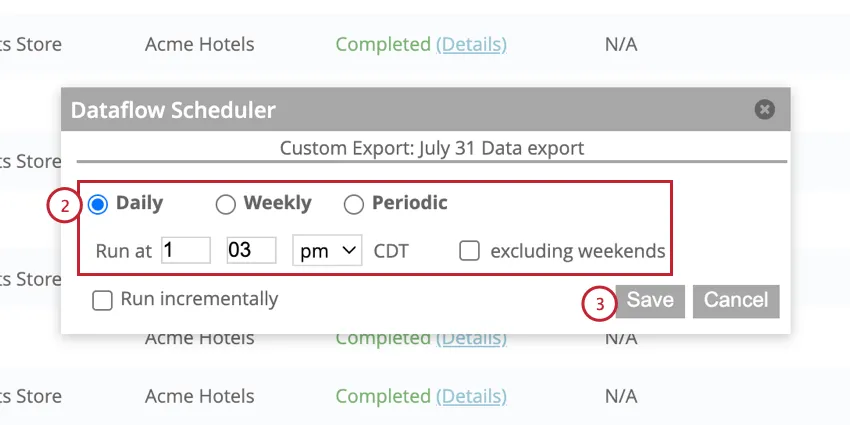Tick the Run incrementally checkbox
Image resolution: width=850 pixels, height=425 pixels.
(102, 300)
